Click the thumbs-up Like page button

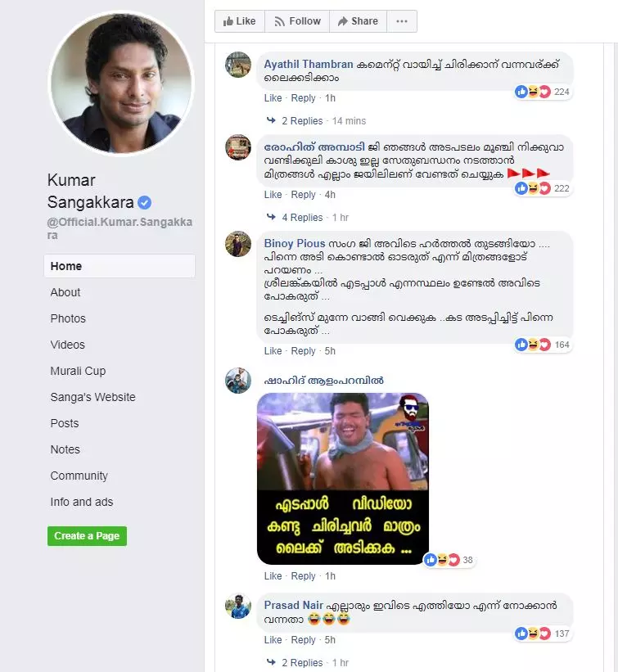(x=240, y=21)
